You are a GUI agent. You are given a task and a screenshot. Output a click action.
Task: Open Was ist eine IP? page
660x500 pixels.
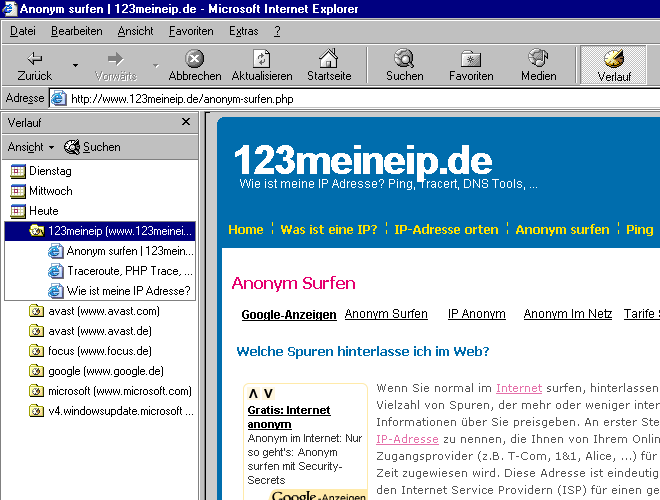pos(329,229)
